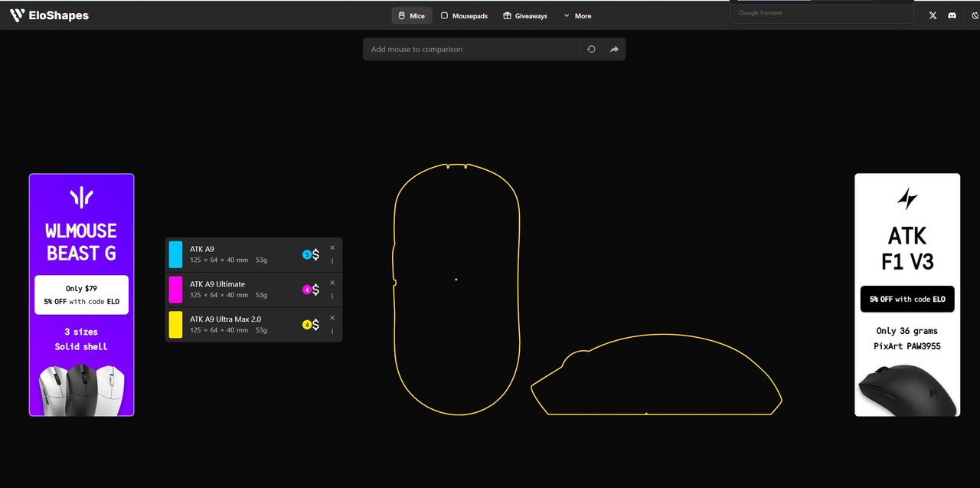Click the magenta 4 badge on ATK A9 Ultimate
The image size is (980, 488).
point(306,290)
